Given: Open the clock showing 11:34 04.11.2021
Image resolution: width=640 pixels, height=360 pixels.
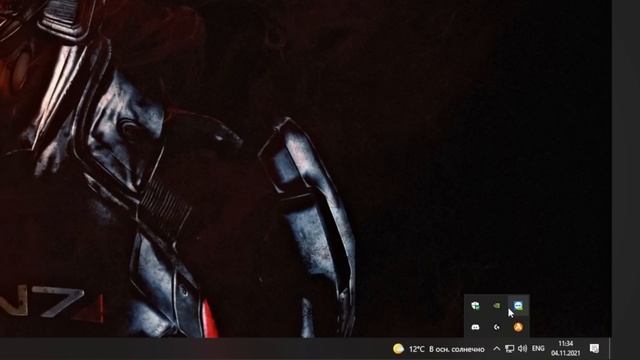Looking at the screenshot, I should point(566,349).
